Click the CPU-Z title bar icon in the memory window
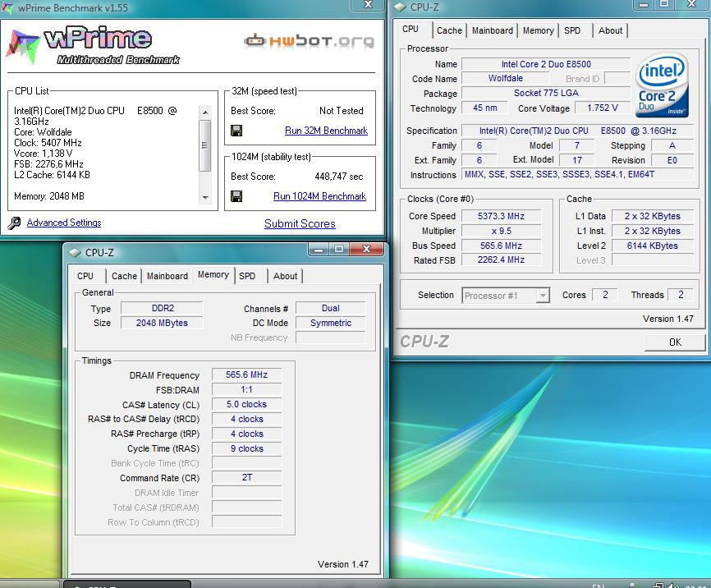Viewport: 711px width, 588px height. 75,253
